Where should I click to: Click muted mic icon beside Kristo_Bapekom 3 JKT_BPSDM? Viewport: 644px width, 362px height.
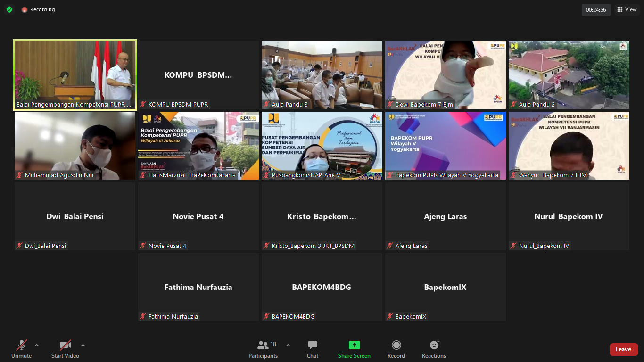267,246
